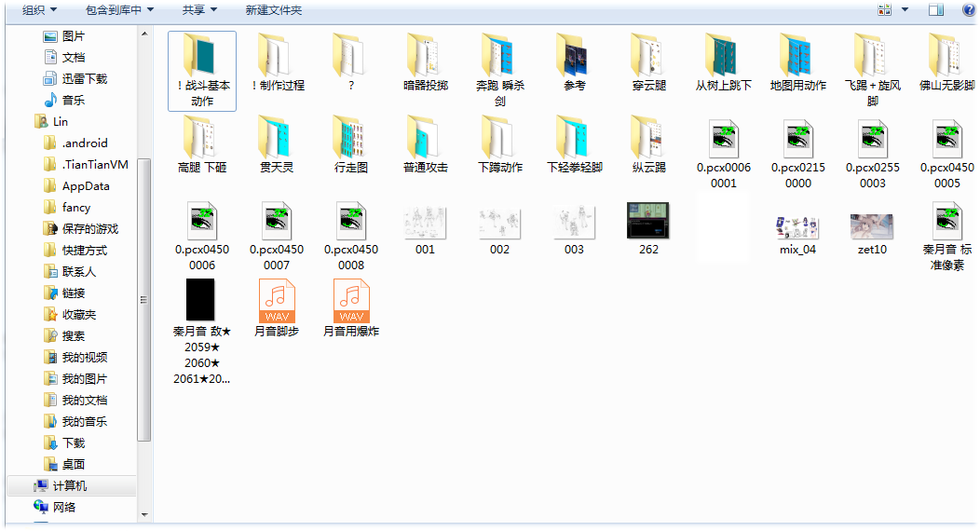Select fancy folder in tree
This screenshot has width=980, height=531.
tap(67, 208)
